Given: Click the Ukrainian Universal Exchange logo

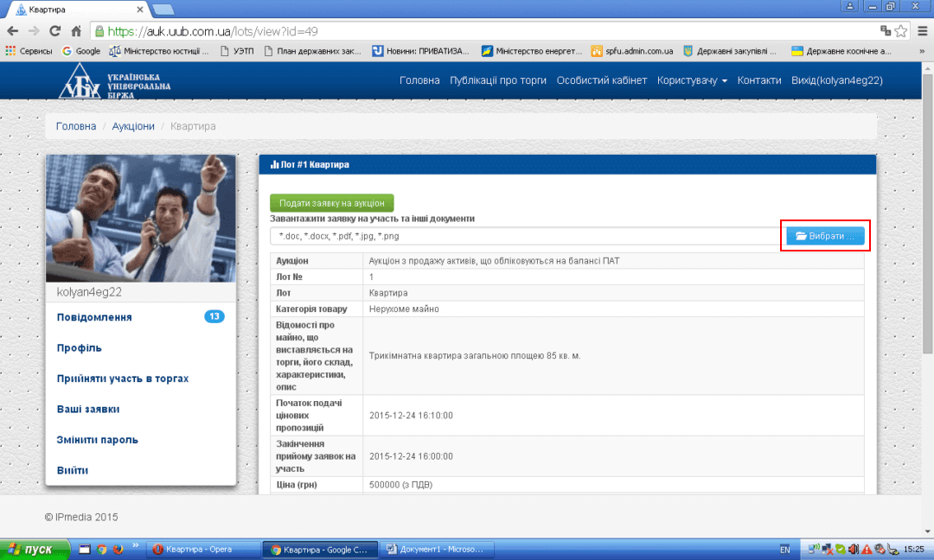Looking at the screenshot, I should click(x=114, y=80).
